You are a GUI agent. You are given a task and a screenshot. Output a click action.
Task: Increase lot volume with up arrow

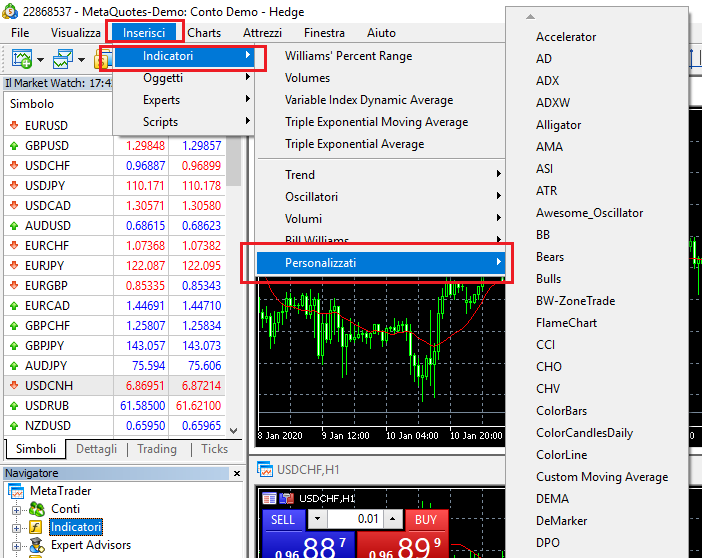[x=393, y=519]
